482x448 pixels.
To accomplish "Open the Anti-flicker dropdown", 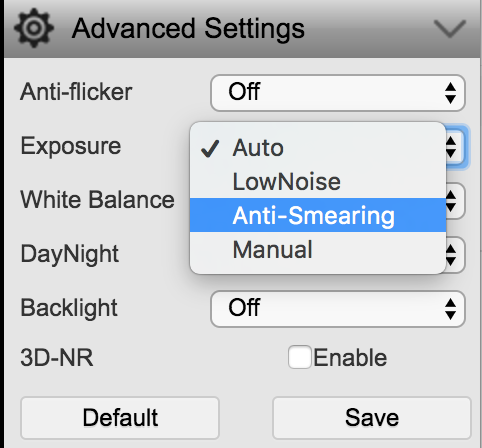I will (338, 93).
